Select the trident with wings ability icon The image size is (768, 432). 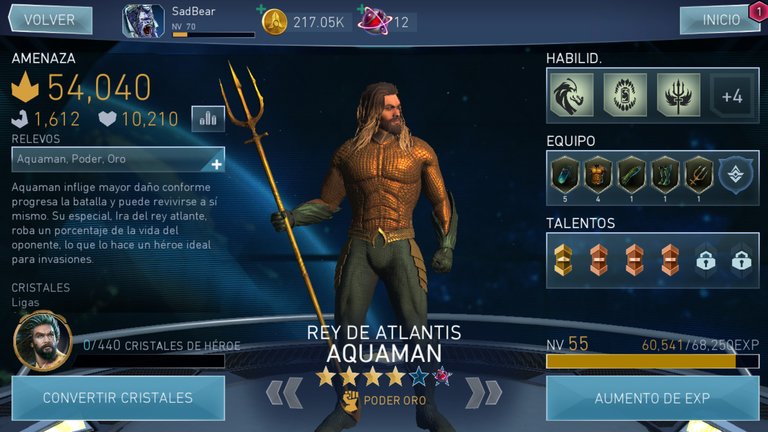pos(678,95)
